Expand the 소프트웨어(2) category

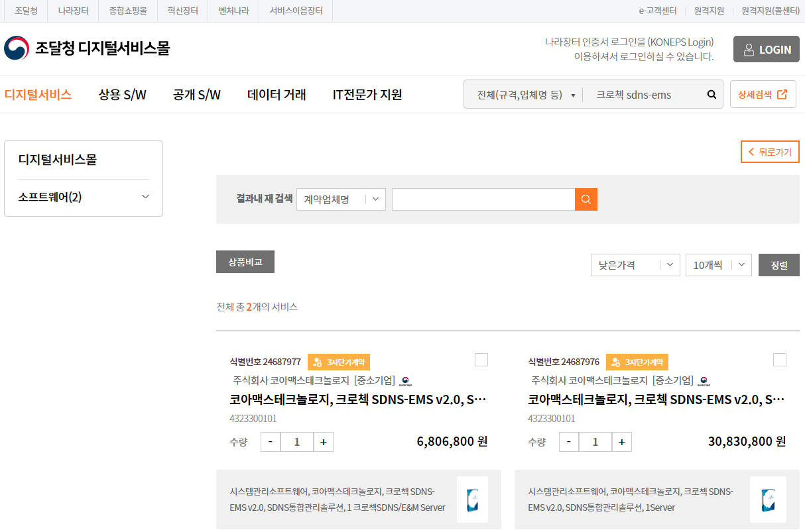pos(84,197)
